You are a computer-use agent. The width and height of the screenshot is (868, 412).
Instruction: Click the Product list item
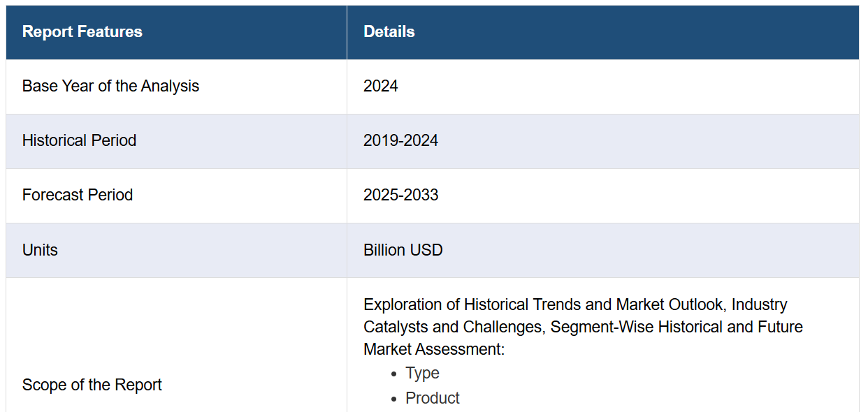433,399
